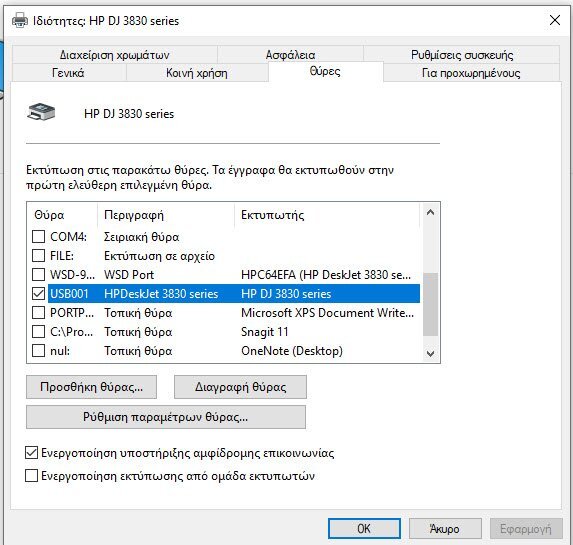Select HPC64EFA (HP DeskJet 3830 se... entry
Viewport: 573px width, 545px height.
click(326, 275)
